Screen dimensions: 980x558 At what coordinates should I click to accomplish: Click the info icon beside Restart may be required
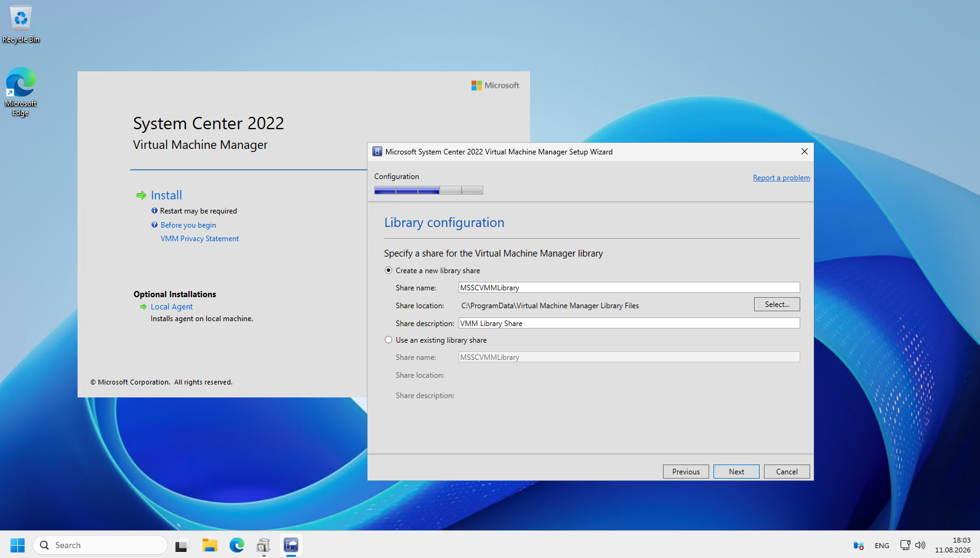click(x=155, y=210)
